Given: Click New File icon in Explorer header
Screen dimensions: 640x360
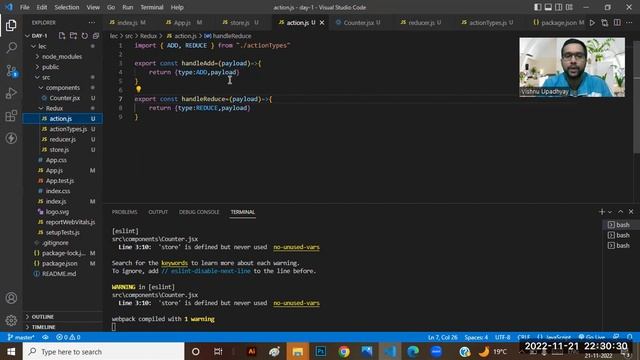Looking at the screenshot, I should [62, 36].
